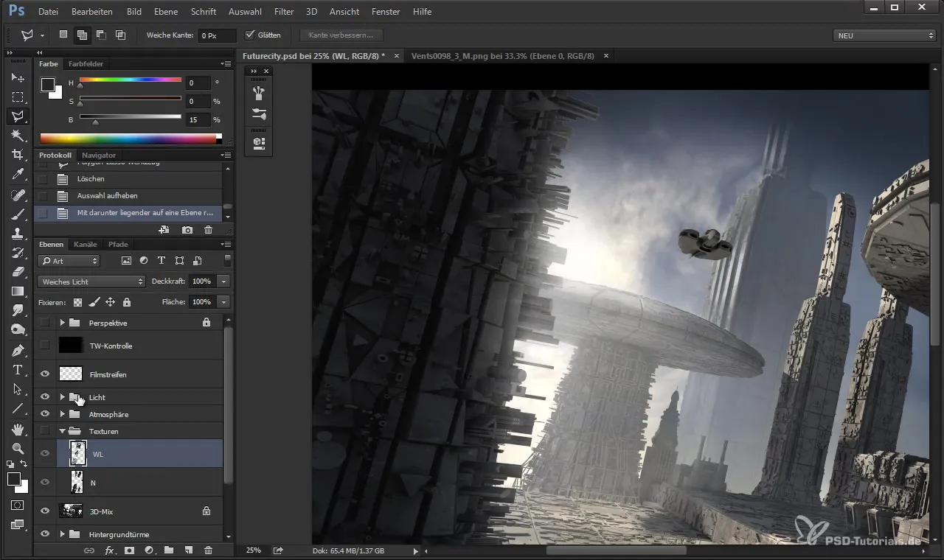The height and width of the screenshot is (560, 944).
Task: Open the Fläche fill dropdown arrow
Action: pyautogui.click(x=223, y=302)
